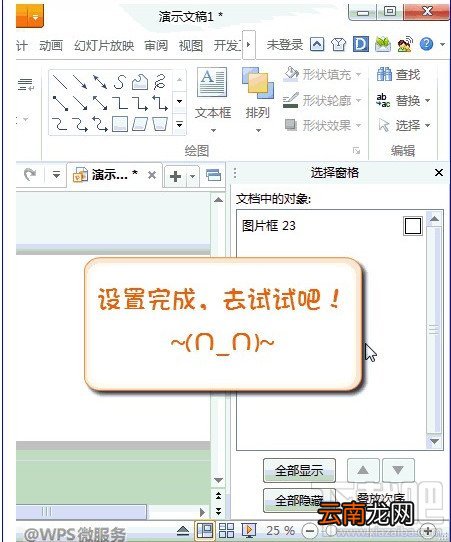Add a new document tab with plus button

click(x=176, y=176)
